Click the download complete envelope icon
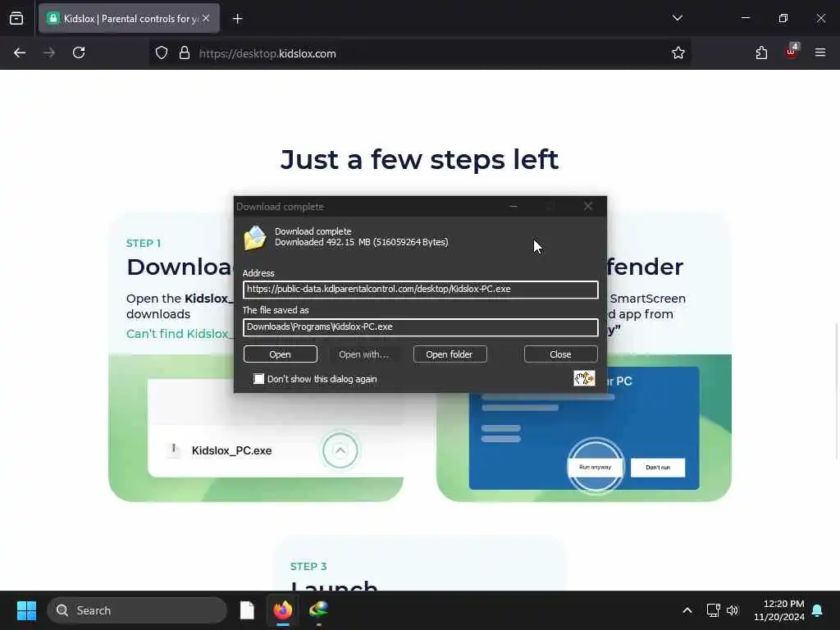 coord(255,238)
